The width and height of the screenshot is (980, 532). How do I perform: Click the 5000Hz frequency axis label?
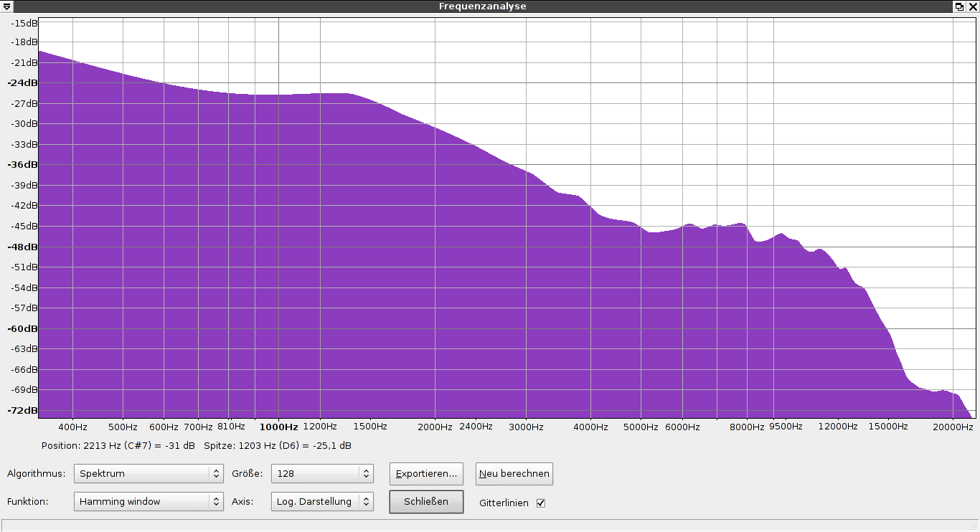641,427
